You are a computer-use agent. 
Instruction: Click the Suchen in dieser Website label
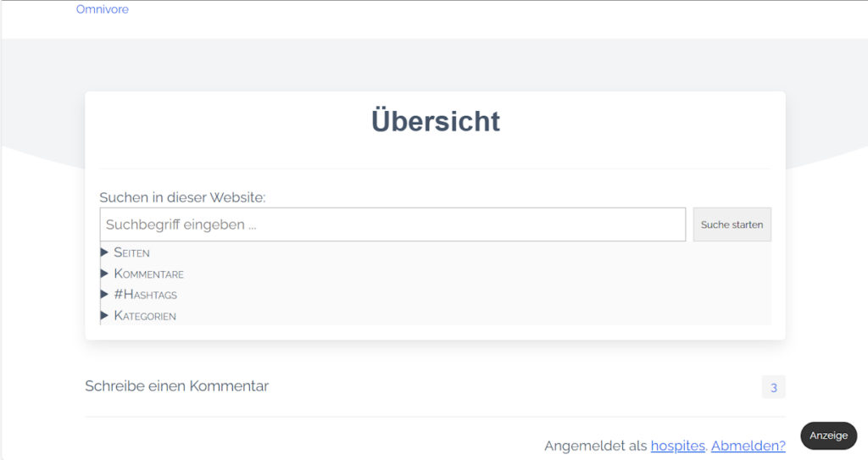182,197
